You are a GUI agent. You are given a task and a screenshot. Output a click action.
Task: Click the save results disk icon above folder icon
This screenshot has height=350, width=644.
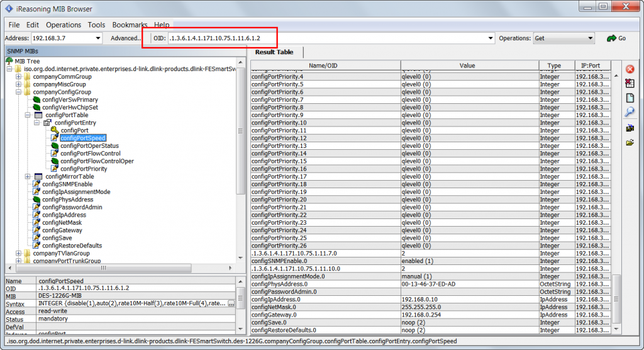coord(630,128)
